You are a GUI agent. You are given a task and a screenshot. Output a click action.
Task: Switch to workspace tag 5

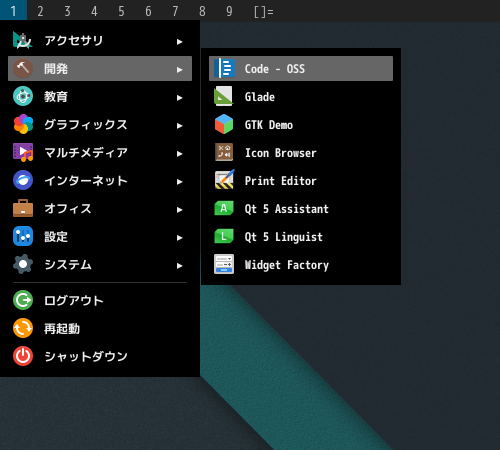point(121,11)
